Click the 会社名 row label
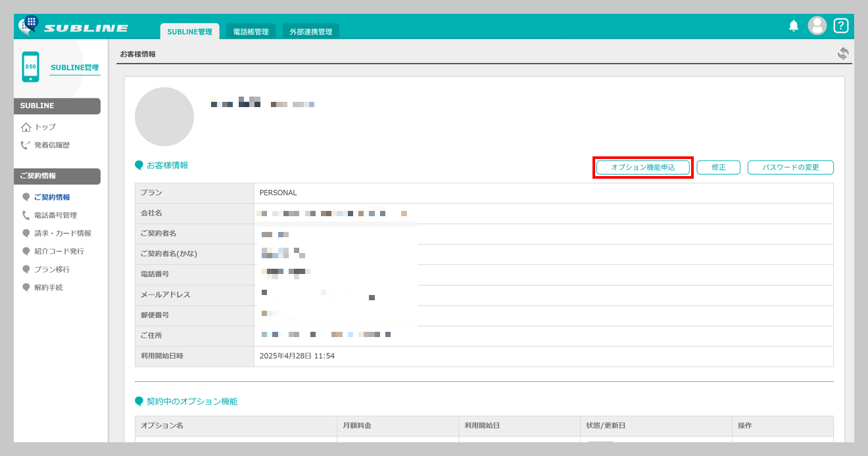 pyautogui.click(x=151, y=214)
